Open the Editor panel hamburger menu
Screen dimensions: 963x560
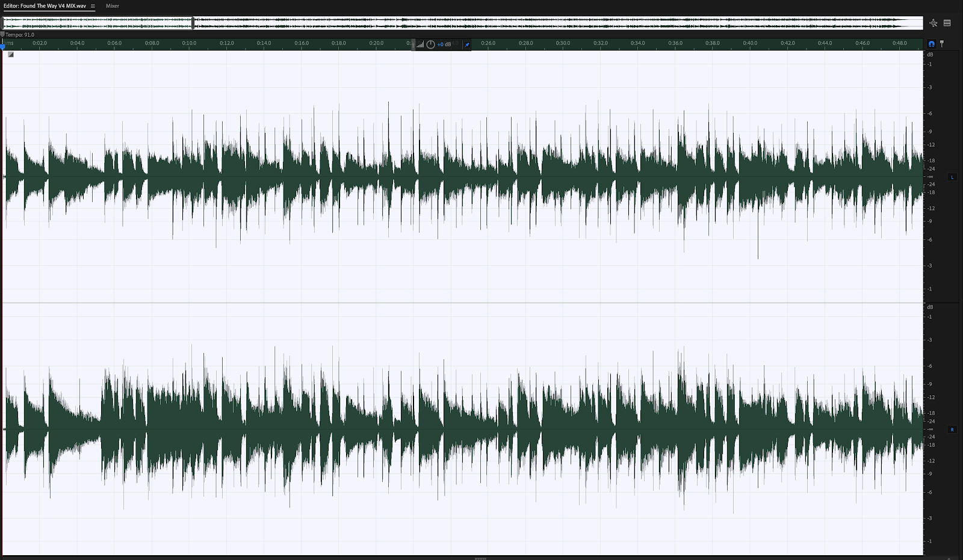[94, 5]
